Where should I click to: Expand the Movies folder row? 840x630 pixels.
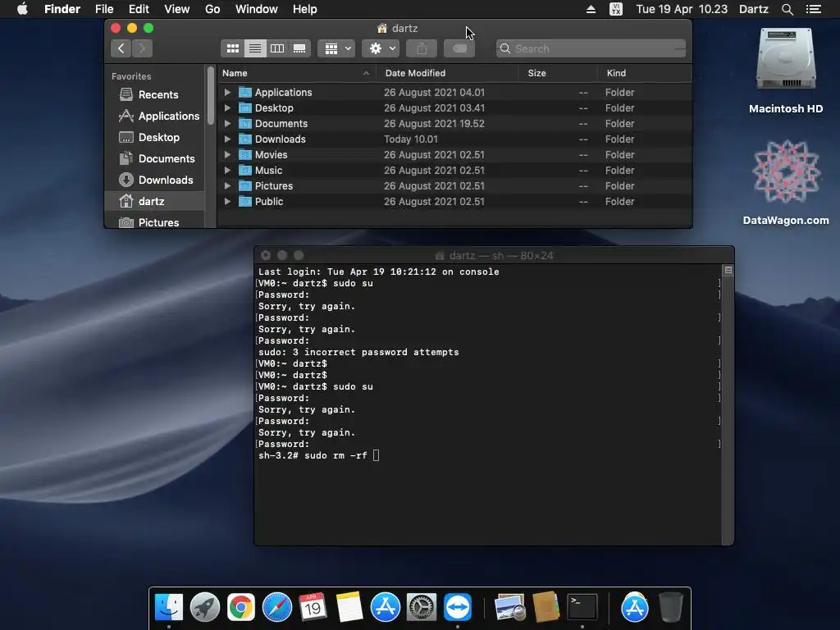tap(228, 154)
